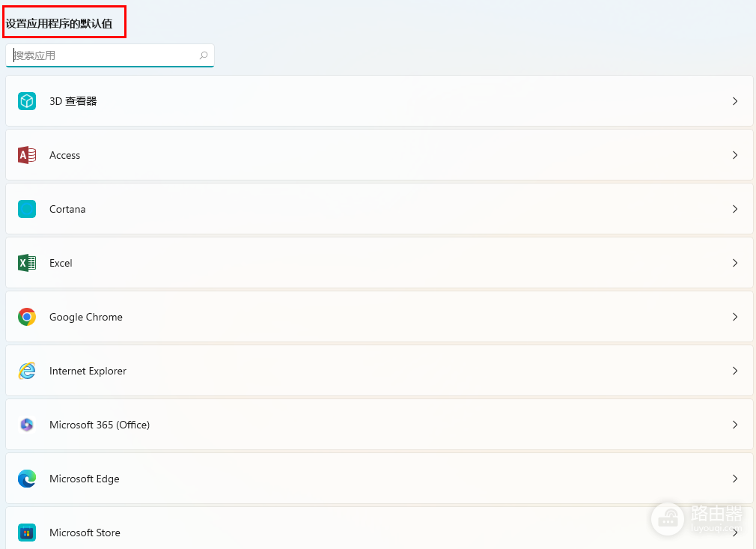
Task: Select the Google Chrome label text
Action: tap(86, 317)
